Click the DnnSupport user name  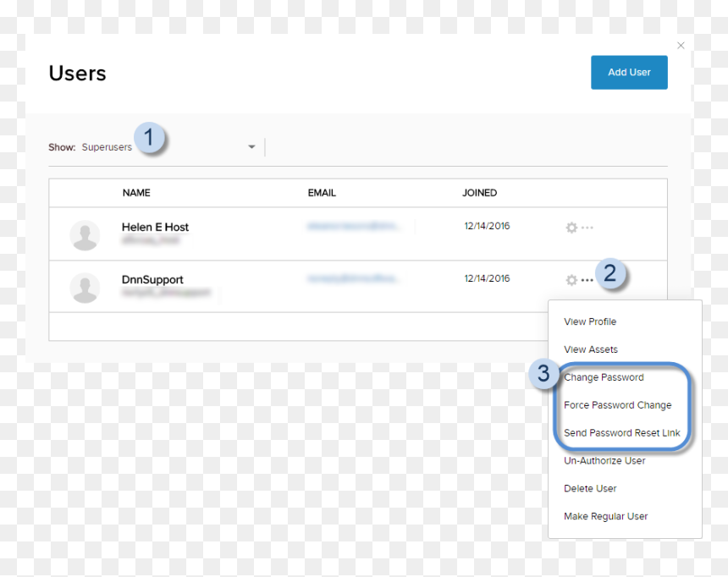click(x=152, y=279)
